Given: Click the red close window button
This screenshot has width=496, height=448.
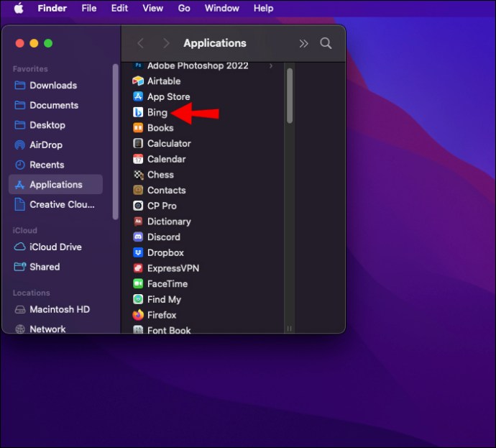Looking at the screenshot, I should (x=20, y=43).
